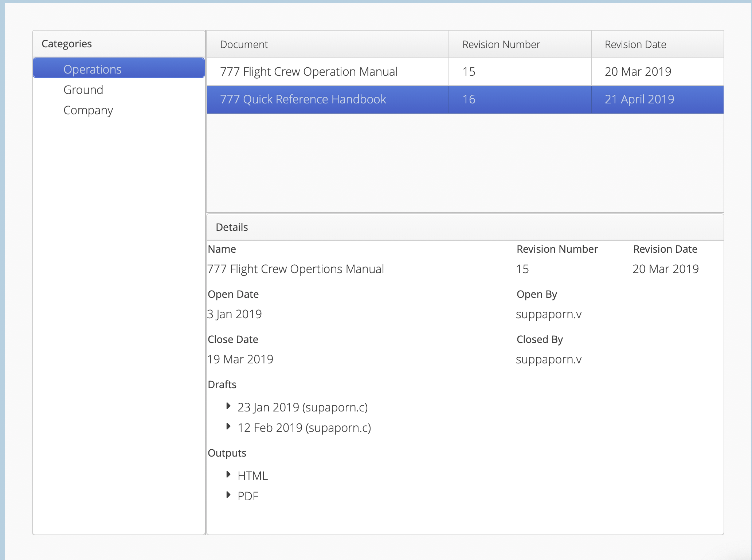The width and height of the screenshot is (752, 560).
Task: Select the Operations category
Action: [x=93, y=69]
